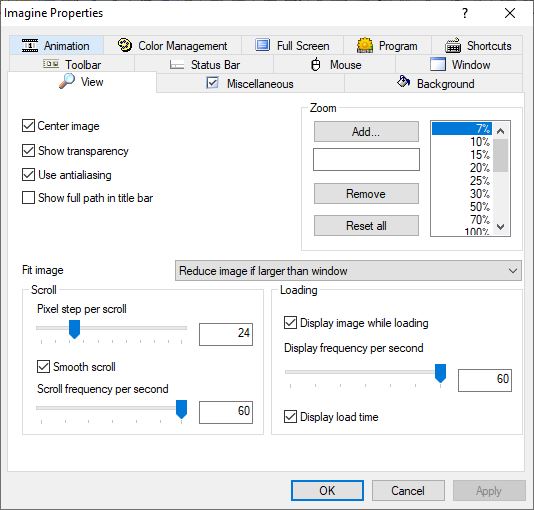This screenshot has height=510, width=534.
Task: Close the Imagine Properties dialog
Action: coord(510,13)
